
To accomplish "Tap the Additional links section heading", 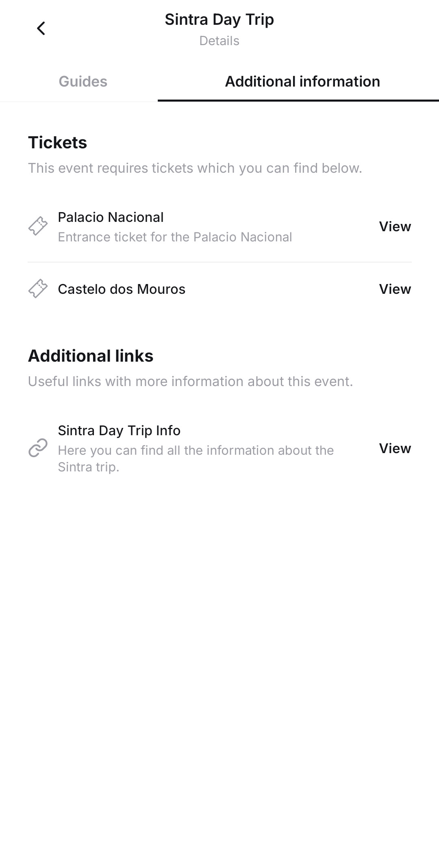I will (x=91, y=356).
